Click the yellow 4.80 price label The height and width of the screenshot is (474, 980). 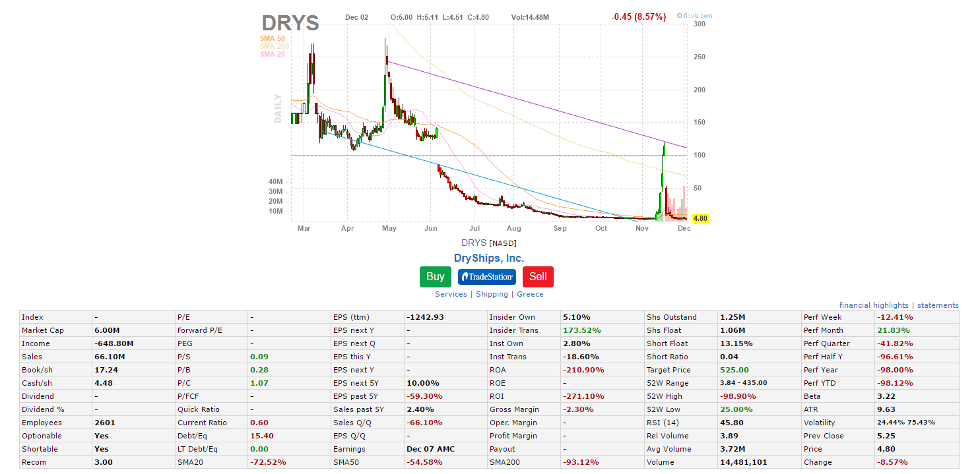[x=700, y=218]
